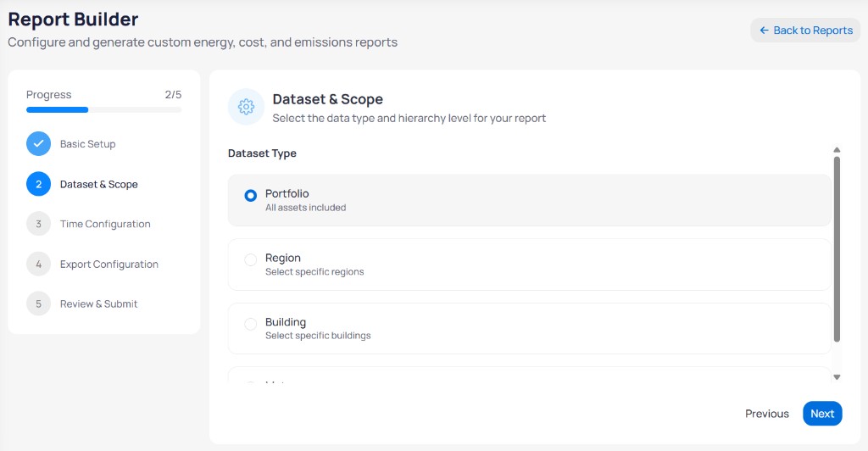Open the Review & Submit step

click(x=98, y=303)
